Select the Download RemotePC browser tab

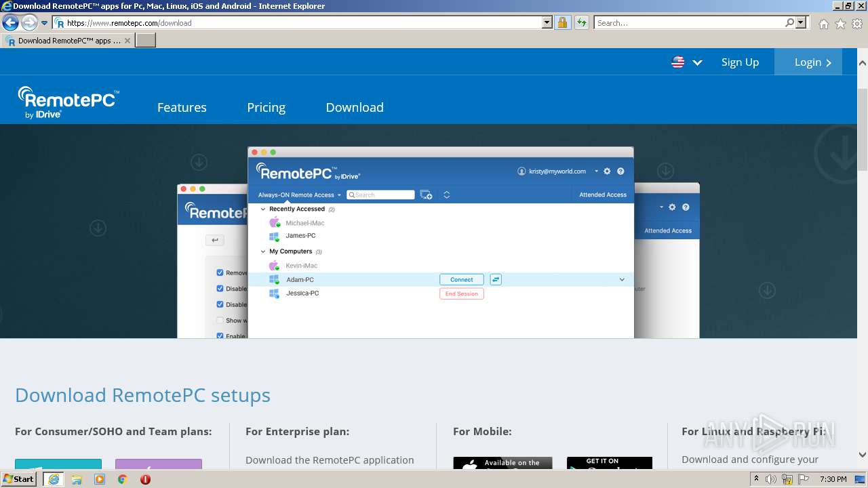(x=68, y=41)
